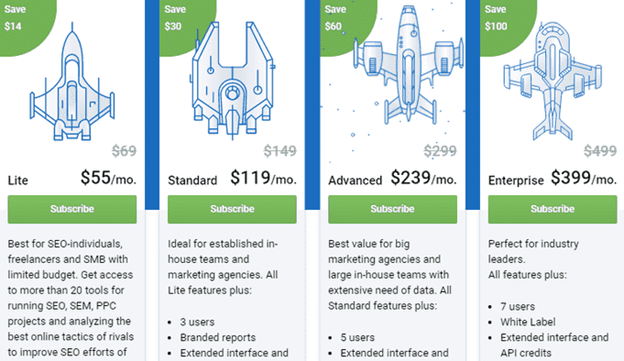Click the Standard plan spaceship illustration

[232, 80]
